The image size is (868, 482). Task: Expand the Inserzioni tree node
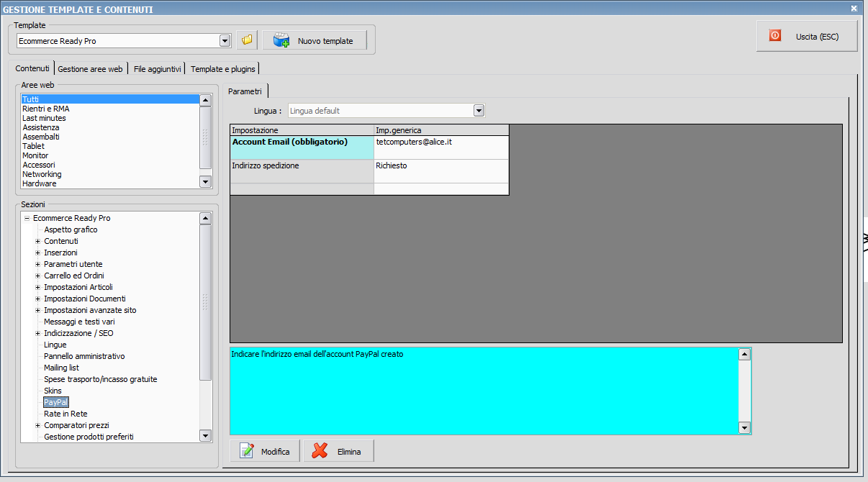click(37, 253)
